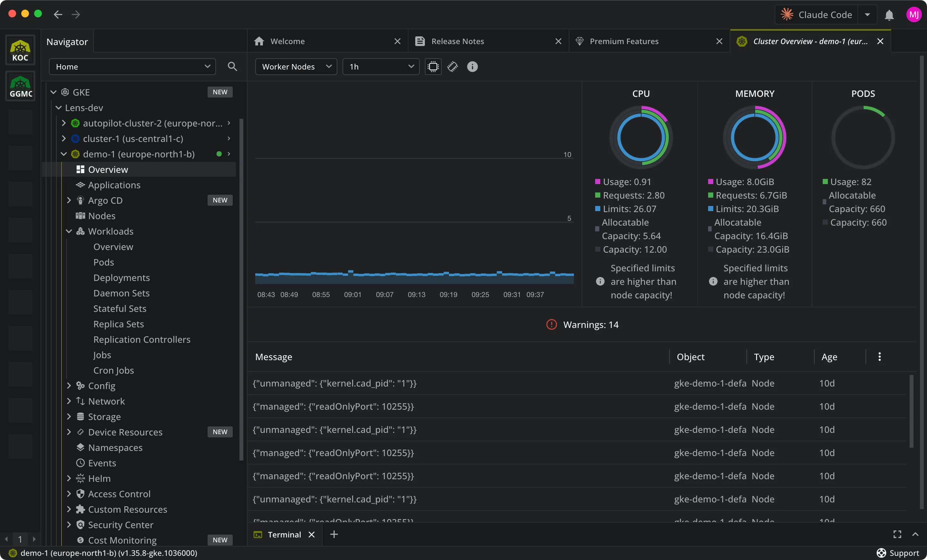Expand the bottom dock with the chevron

pos(915,534)
